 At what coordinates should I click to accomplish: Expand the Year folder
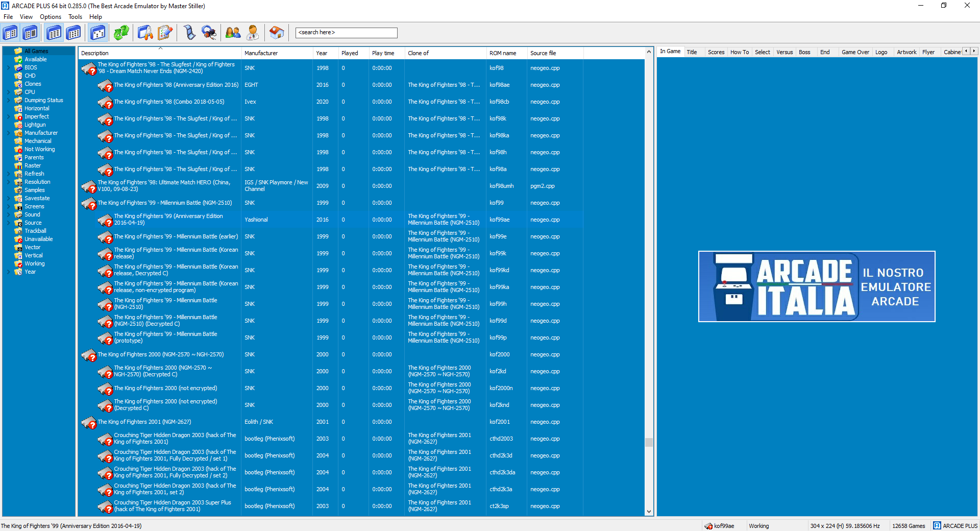click(x=9, y=272)
